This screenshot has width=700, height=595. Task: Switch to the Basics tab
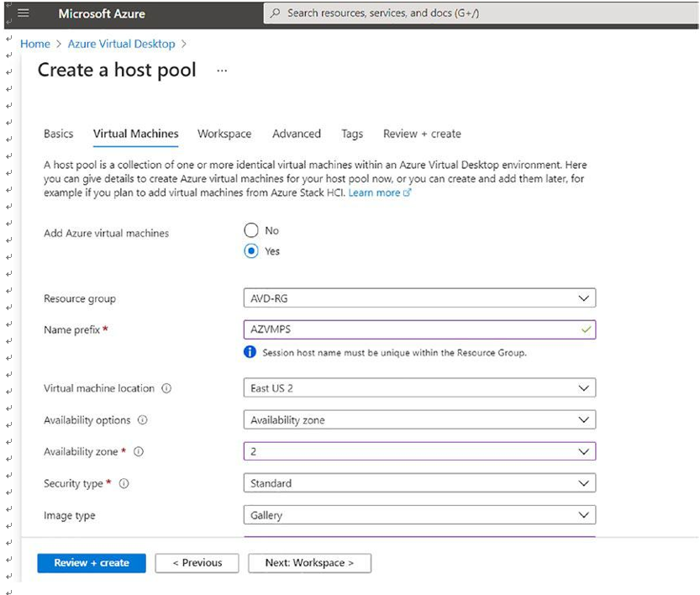tap(59, 134)
